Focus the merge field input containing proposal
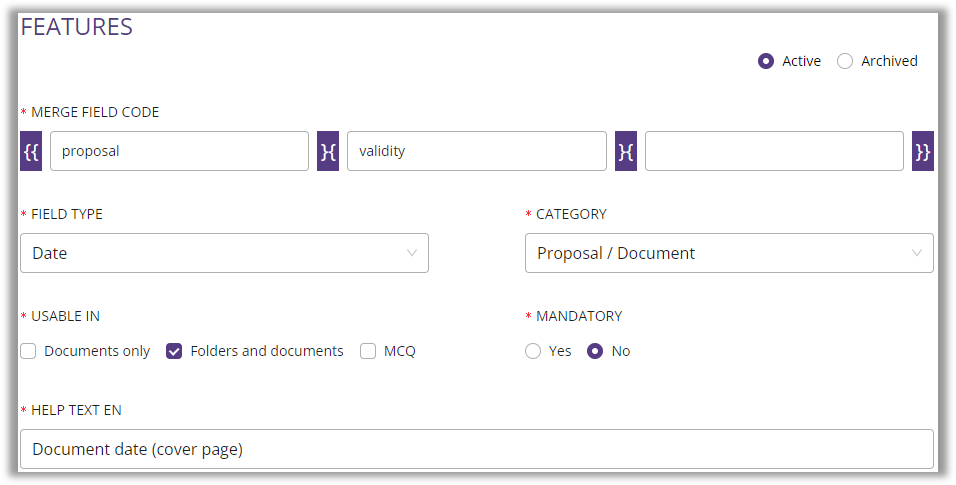Screen dimensions: 956x485 click(x=179, y=151)
